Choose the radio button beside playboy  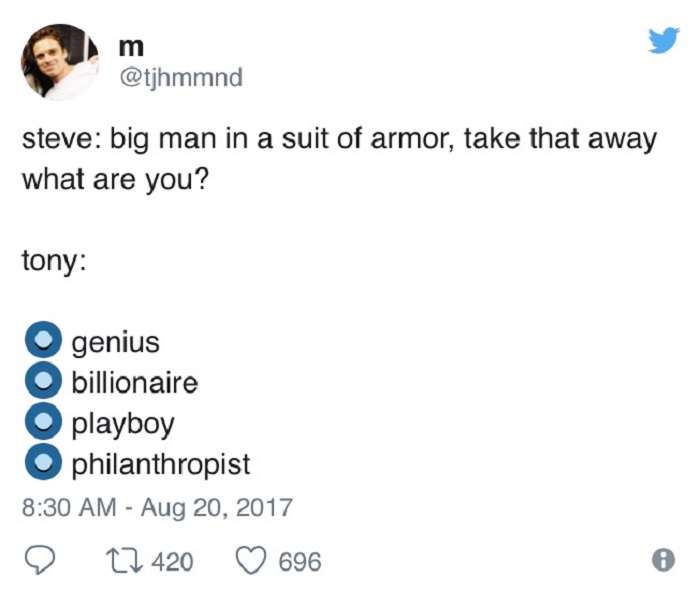42,424
